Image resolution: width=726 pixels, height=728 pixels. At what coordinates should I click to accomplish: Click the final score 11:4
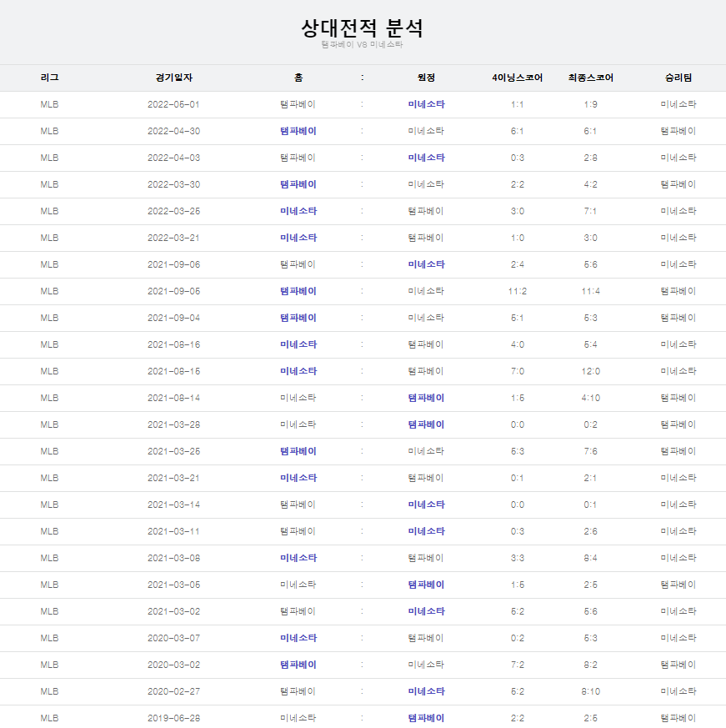(590, 292)
